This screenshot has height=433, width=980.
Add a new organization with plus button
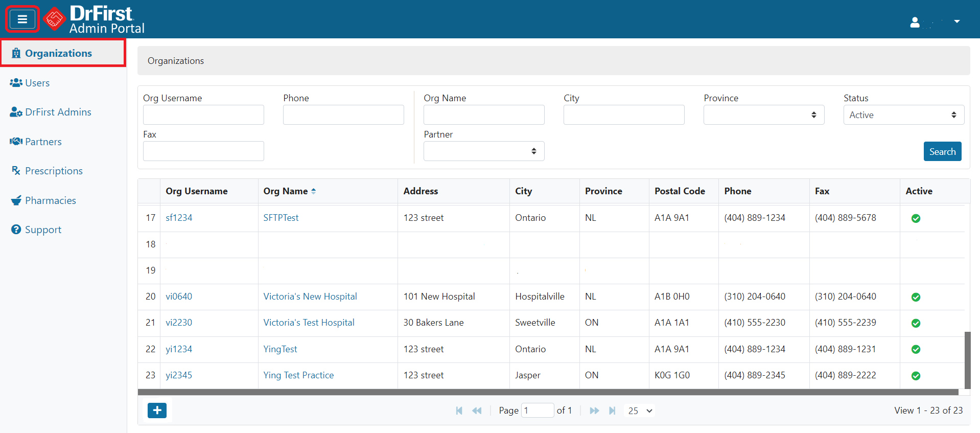[157, 410]
